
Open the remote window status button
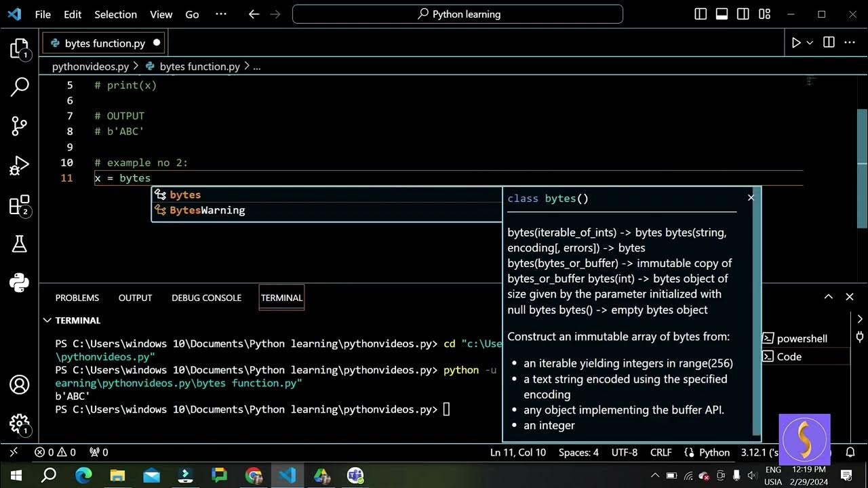tap(14, 452)
